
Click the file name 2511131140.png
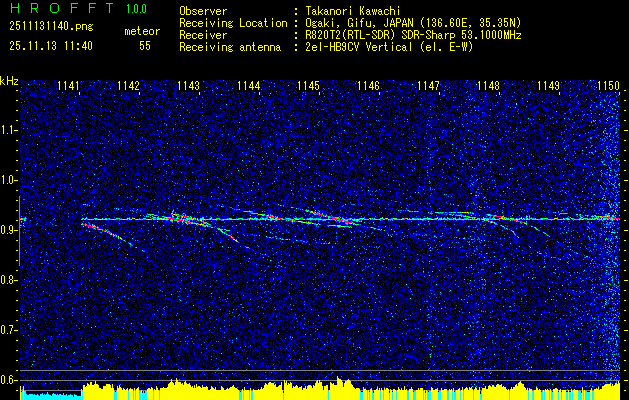click(51, 27)
